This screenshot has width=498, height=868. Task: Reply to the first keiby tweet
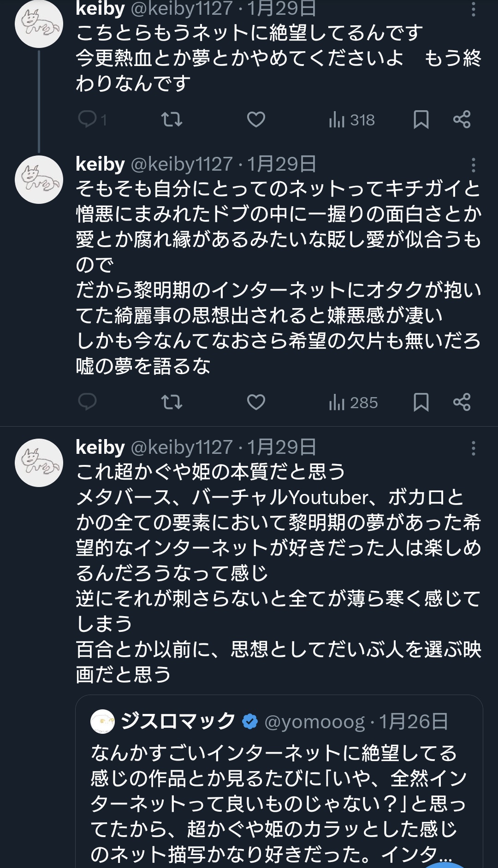click(x=88, y=119)
